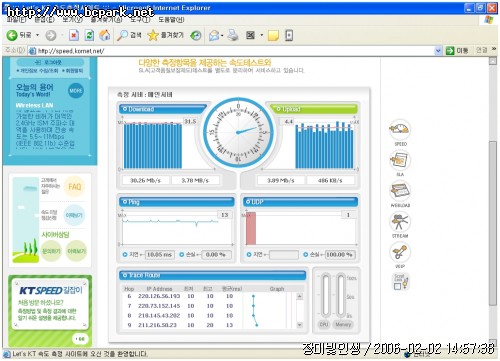Click the Download header bar
500x361 pixels.
coord(163,109)
